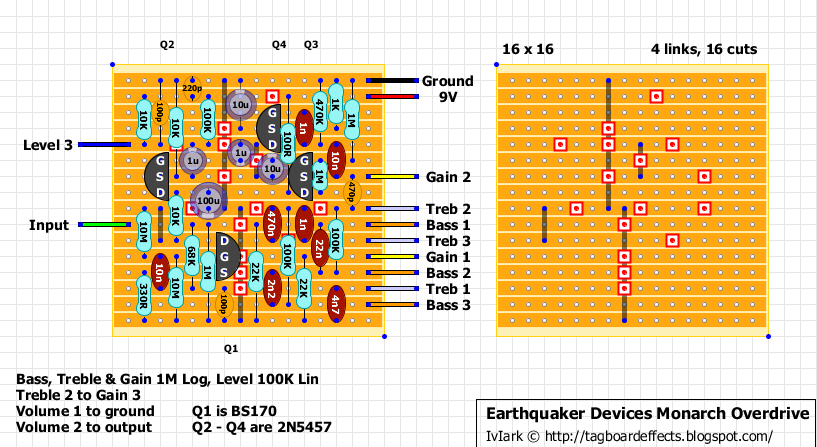Click the Q3 transistor label
This screenshot has width=817, height=447.
click(x=311, y=45)
